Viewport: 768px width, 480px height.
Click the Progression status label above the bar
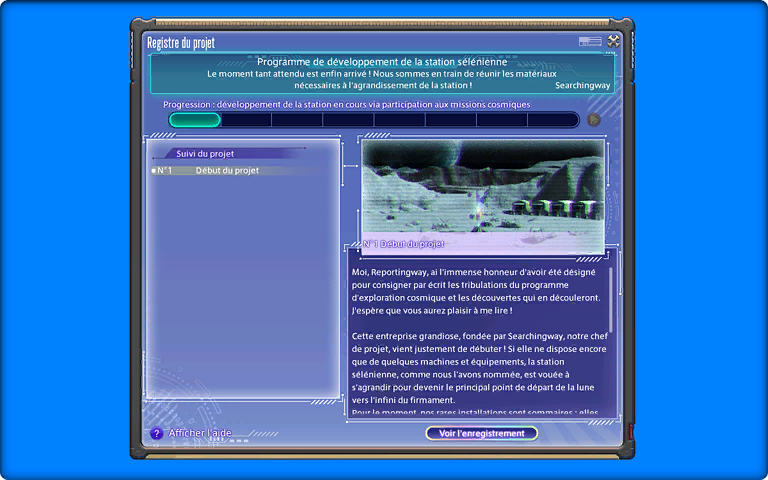[x=347, y=104]
